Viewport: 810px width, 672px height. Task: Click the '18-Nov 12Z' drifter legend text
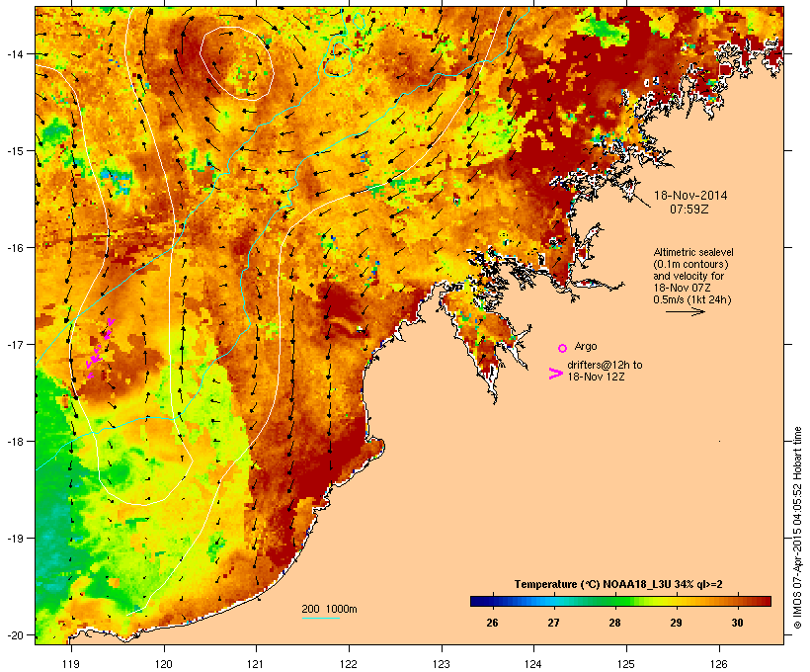click(x=596, y=377)
